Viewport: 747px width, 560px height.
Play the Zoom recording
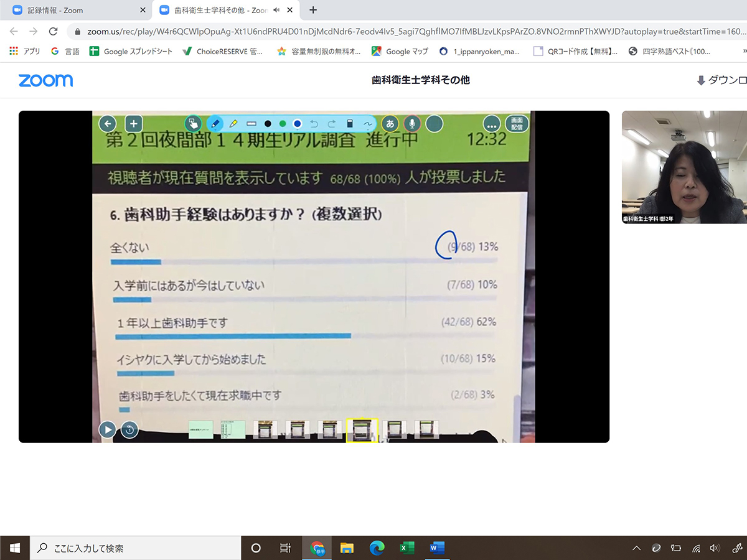[x=107, y=429]
